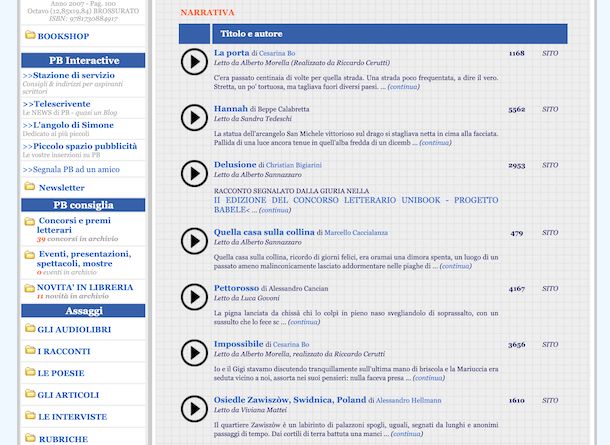Go to LE INTERVISTE section
The height and width of the screenshot is (445, 610).
click(72, 417)
